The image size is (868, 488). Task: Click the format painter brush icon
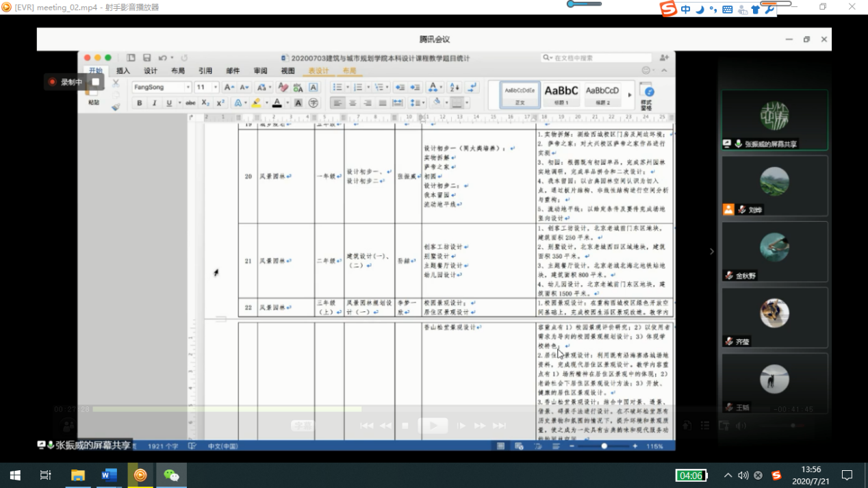point(116,106)
